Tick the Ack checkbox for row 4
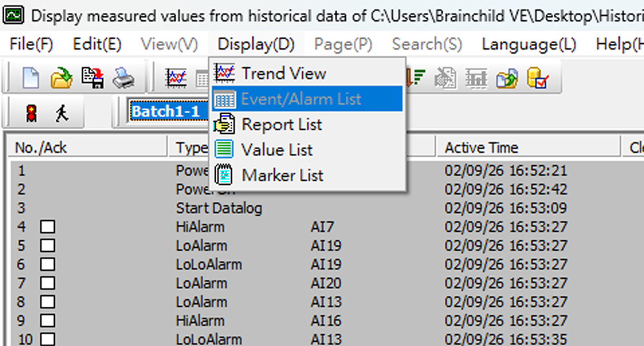Screen dimensions: 644x346 pos(48,227)
